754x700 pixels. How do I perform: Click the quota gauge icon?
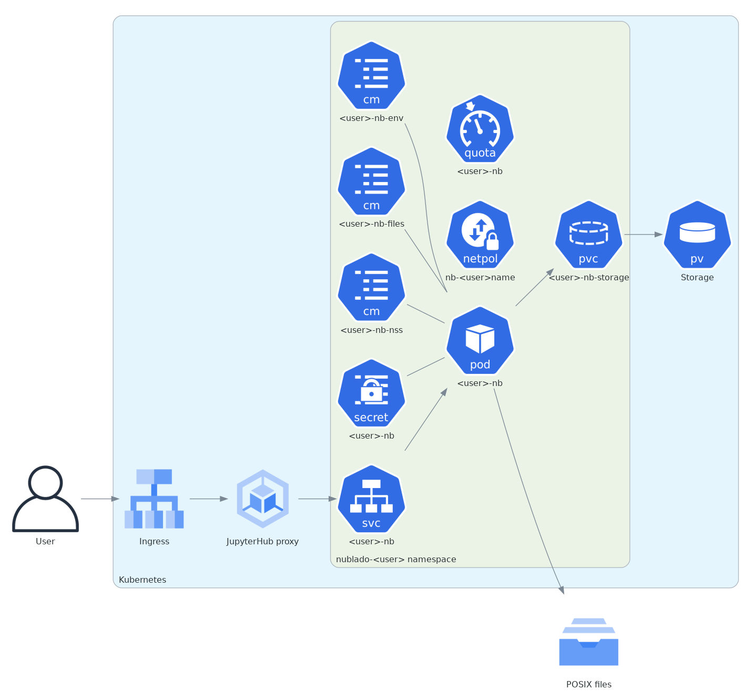pos(480,128)
